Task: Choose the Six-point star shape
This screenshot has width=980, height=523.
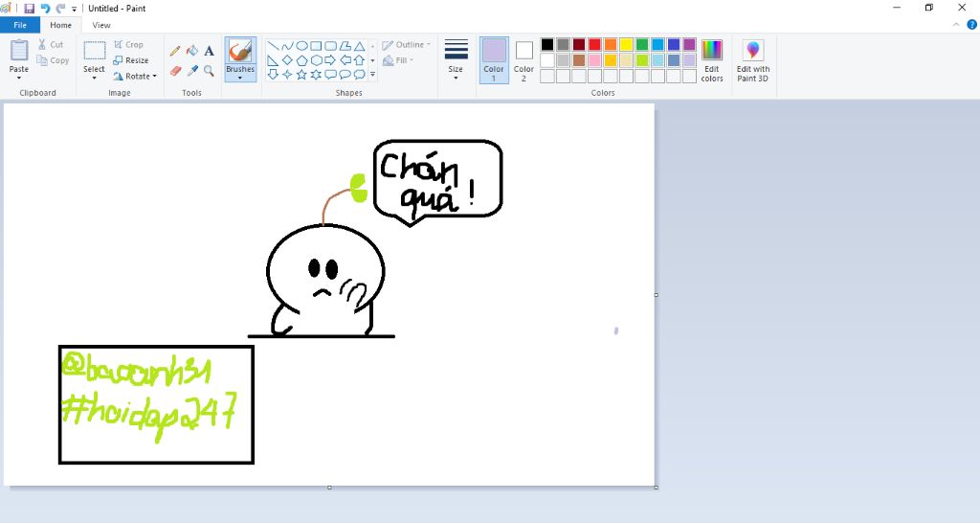Action: (316, 75)
